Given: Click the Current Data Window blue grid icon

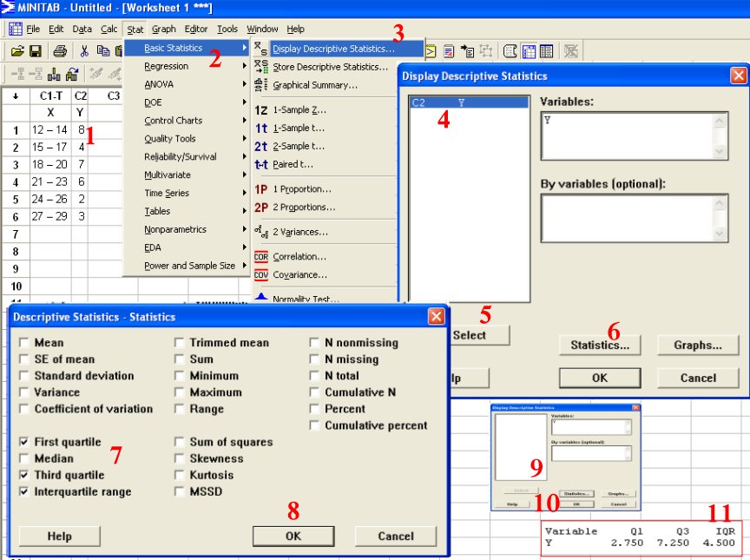Looking at the screenshot, I should [529, 50].
